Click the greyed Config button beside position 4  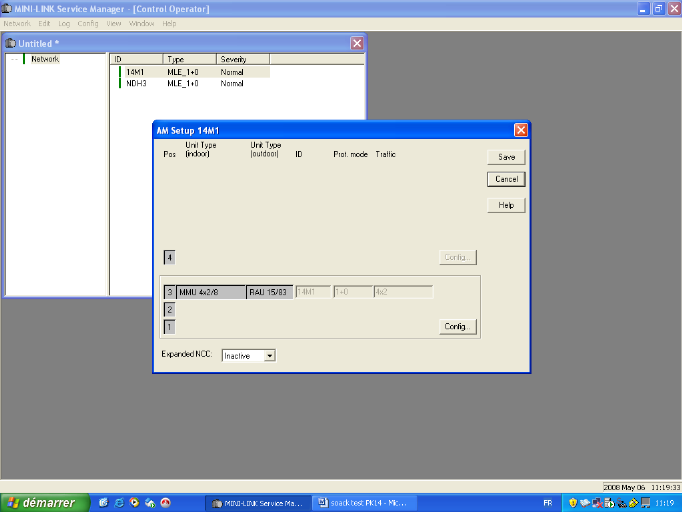coord(458,257)
